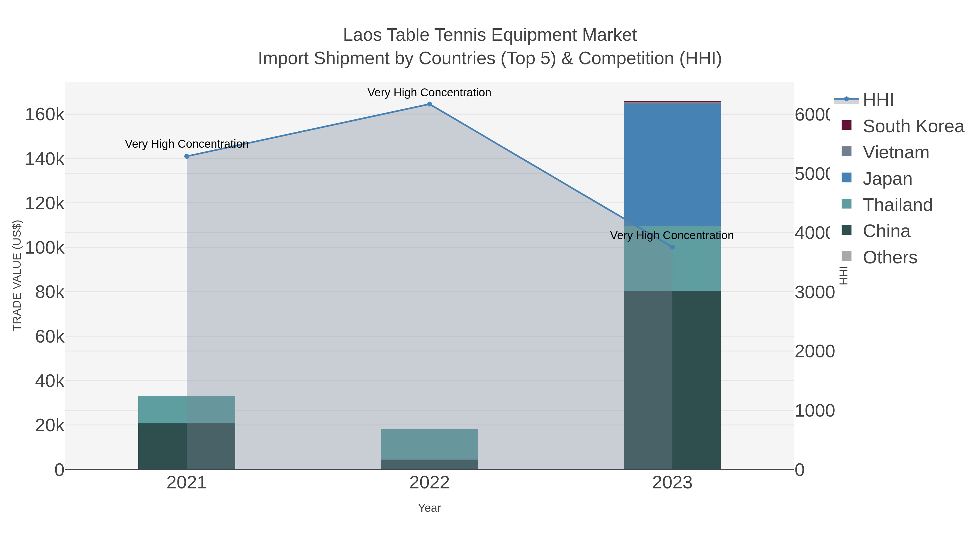This screenshot has height=551, width=980.
Task: Click the Thailand teal legend swatch
Action: (846, 204)
